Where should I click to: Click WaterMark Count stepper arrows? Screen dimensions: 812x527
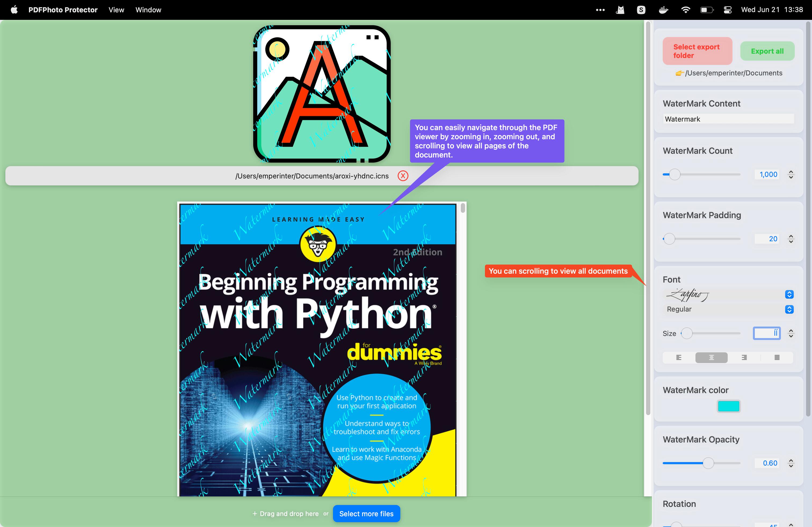[x=791, y=174]
